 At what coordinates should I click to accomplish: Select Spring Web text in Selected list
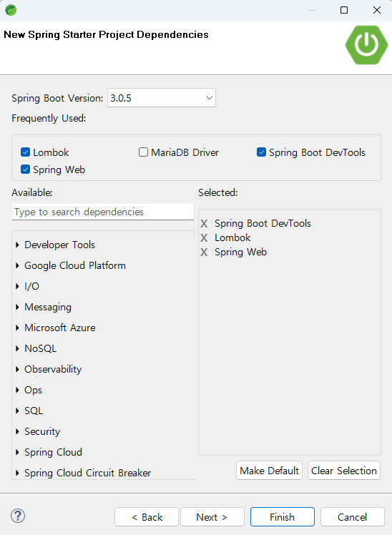(240, 252)
